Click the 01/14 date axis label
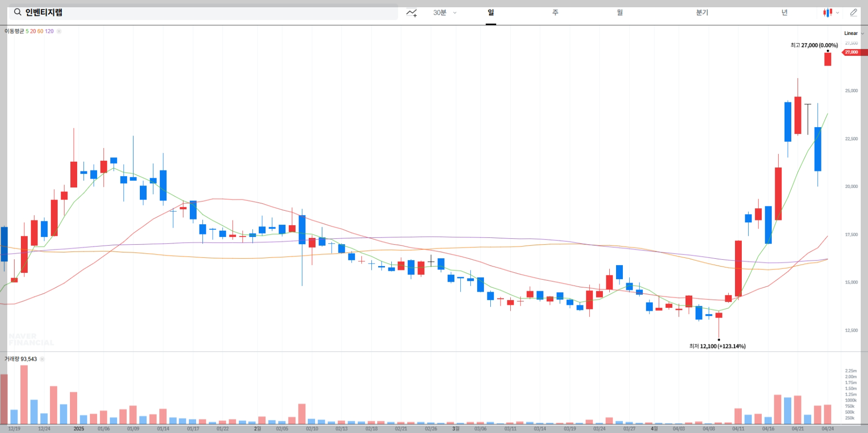 point(163,429)
